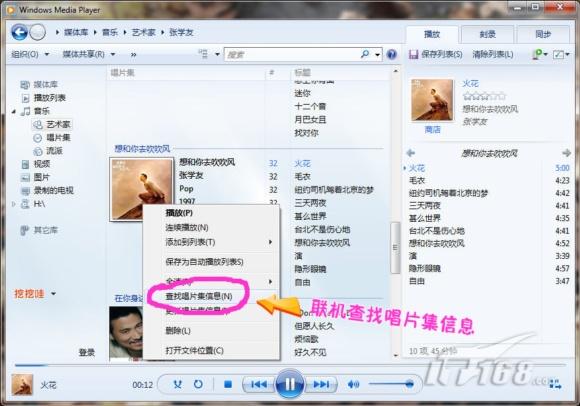Choose 保存为自动播放列表(S) menu item

click(x=211, y=262)
